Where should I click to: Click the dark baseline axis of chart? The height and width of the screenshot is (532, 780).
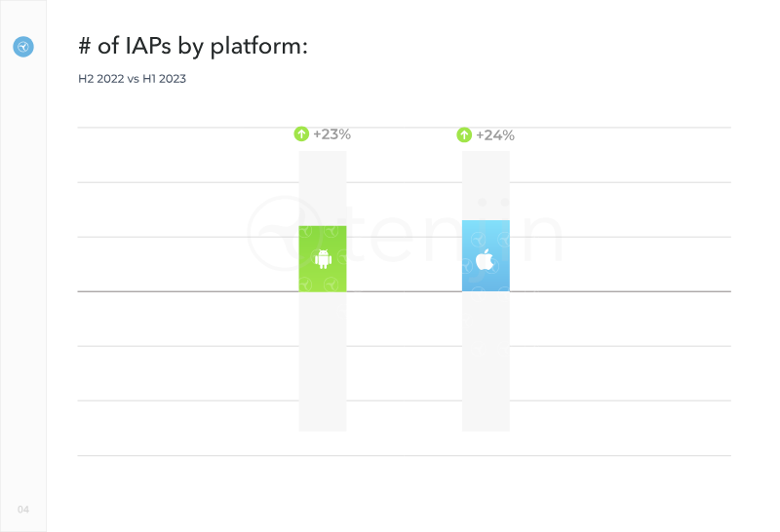click(405, 291)
